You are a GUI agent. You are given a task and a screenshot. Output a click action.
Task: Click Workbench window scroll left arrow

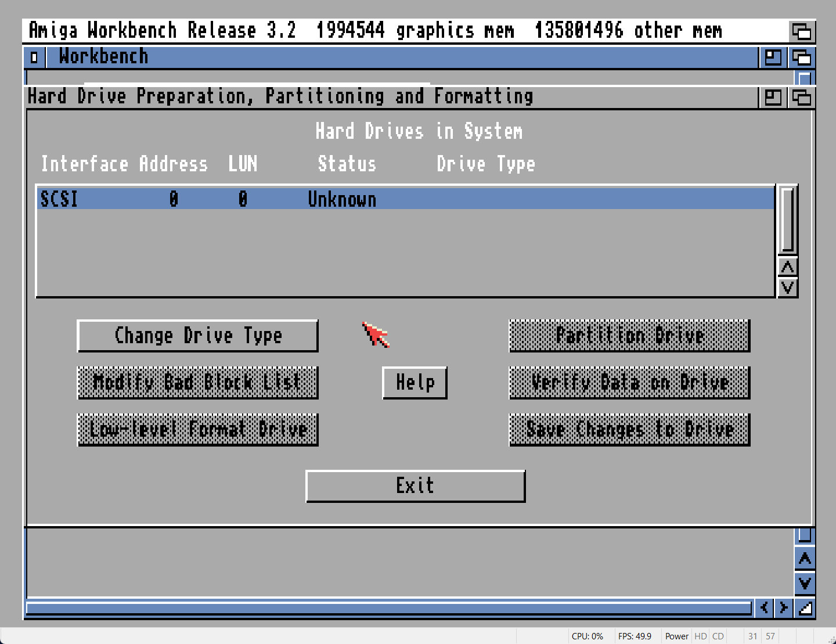pyautogui.click(x=764, y=607)
